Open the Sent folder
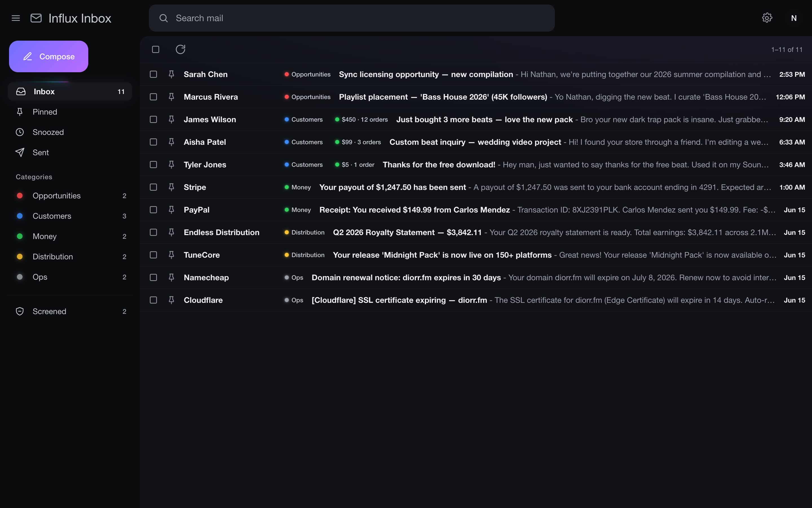 70,152
